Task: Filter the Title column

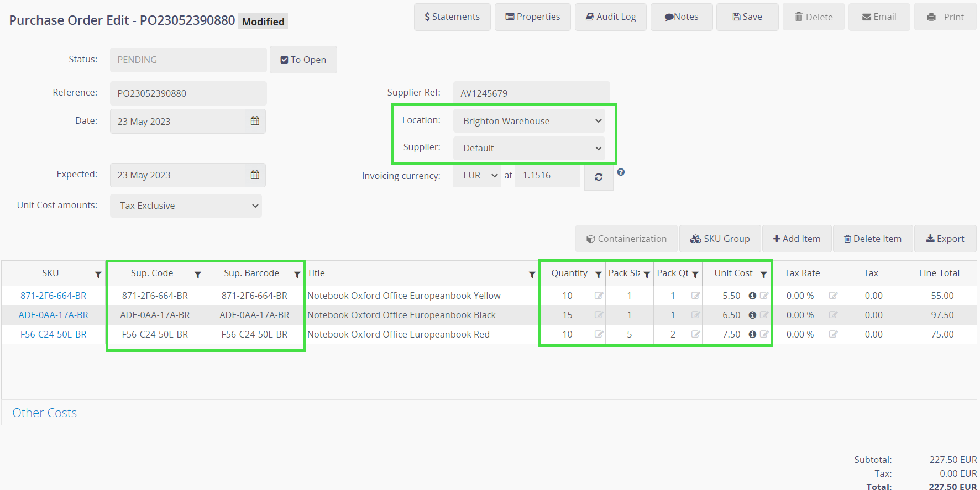Action: tap(532, 275)
